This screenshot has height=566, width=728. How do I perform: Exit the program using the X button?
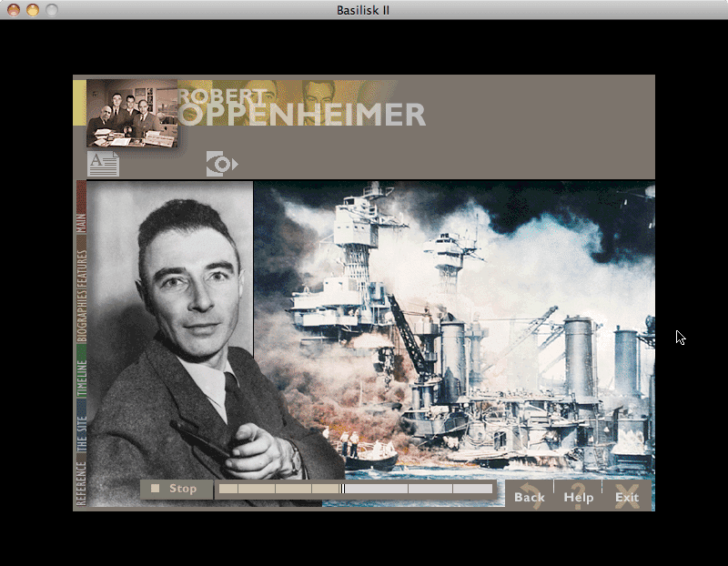pos(626,496)
